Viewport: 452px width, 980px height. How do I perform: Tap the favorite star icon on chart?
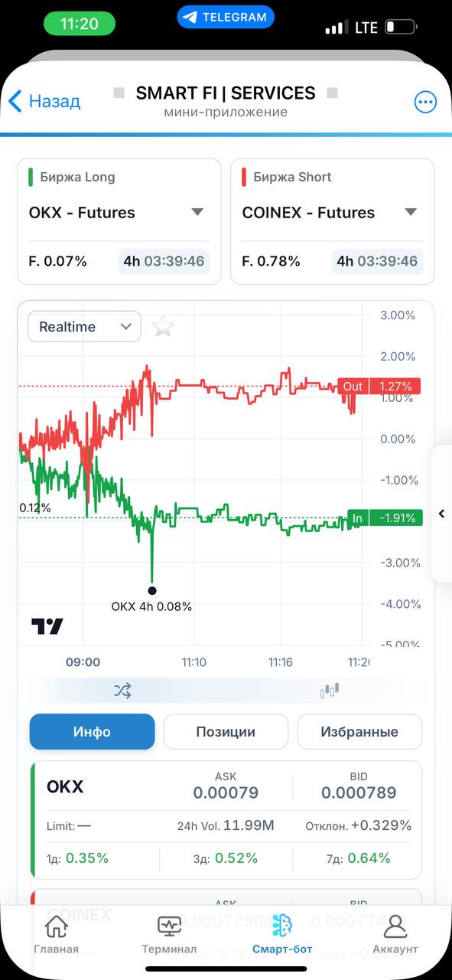[x=163, y=327]
